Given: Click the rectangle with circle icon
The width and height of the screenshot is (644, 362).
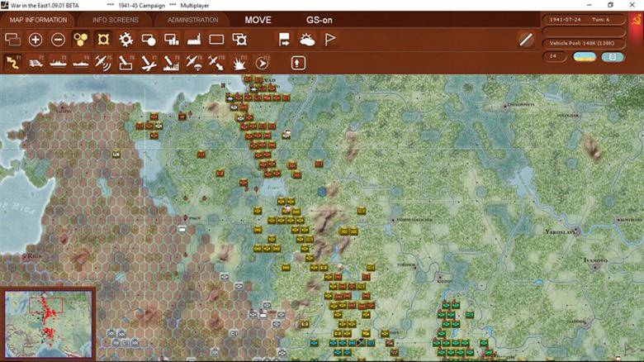Looking at the screenshot, I should pyautogui.click(x=149, y=40).
